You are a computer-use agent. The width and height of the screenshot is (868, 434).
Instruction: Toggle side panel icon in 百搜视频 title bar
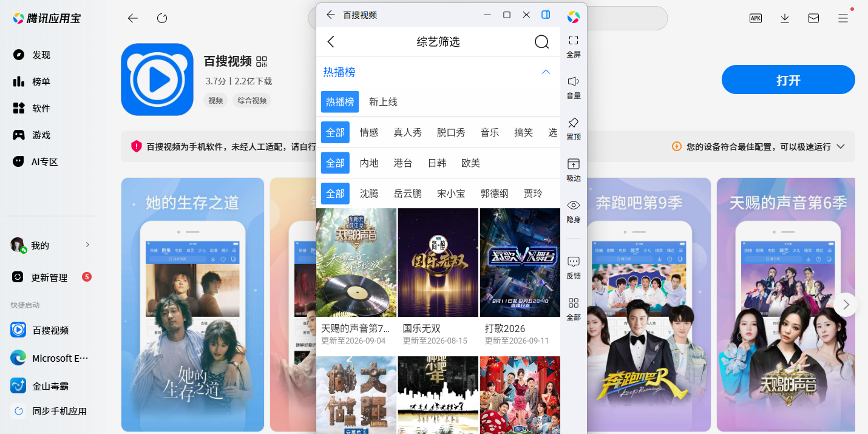[x=546, y=15]
